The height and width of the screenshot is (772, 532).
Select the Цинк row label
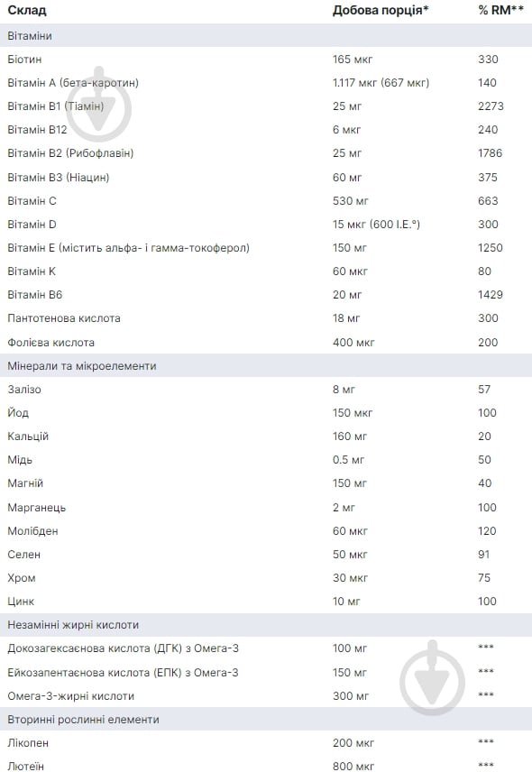21,602
